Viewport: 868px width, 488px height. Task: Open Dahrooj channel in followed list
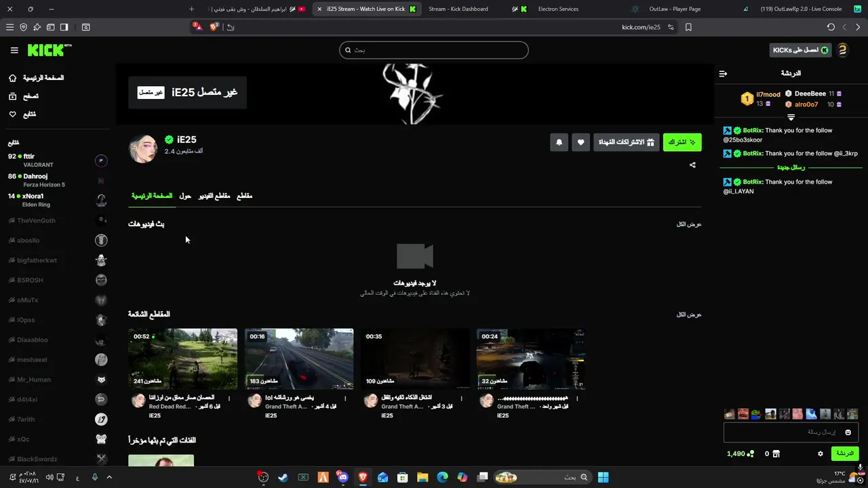(x=58, y=180)
